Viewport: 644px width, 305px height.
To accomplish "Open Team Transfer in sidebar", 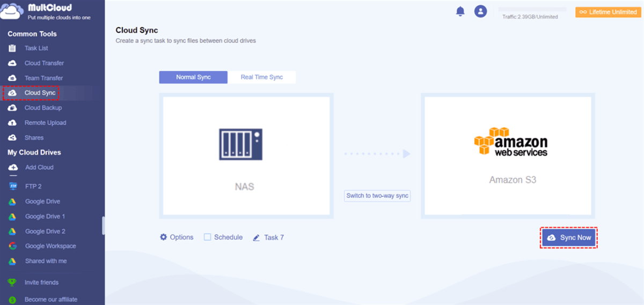I will pyautogui.click(x=43, y=78).
